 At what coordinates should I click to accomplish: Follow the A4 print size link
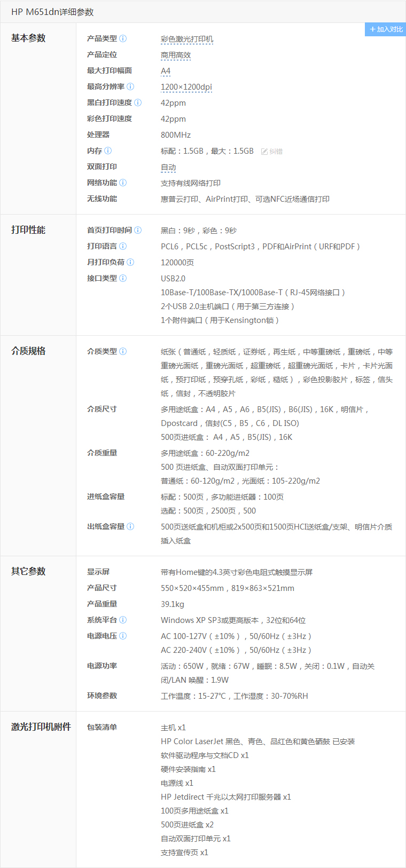[166, 71]
